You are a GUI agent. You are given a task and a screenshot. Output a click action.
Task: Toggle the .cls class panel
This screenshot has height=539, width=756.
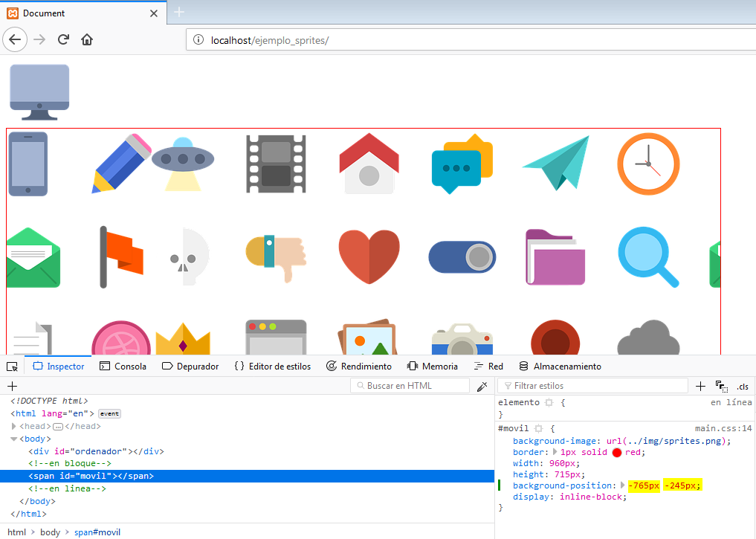(742, 386)
